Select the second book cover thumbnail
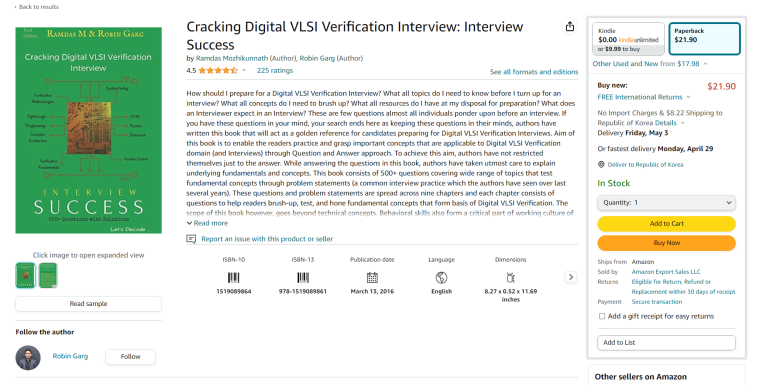The height and width of the screenshot is (385, 773). [48, 275]
